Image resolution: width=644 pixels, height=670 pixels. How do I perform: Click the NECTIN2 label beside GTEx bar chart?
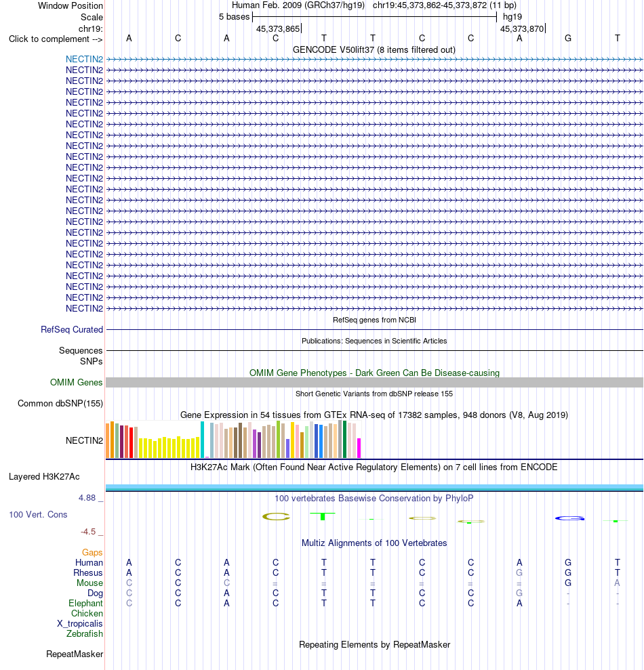pyautogui.click(x=84, y=440)
